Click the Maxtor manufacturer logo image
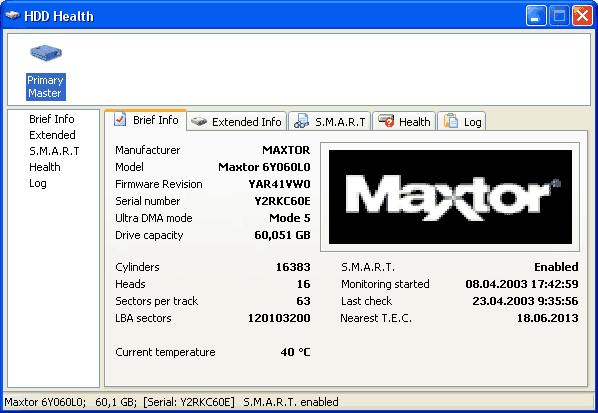 coord(450,197)
